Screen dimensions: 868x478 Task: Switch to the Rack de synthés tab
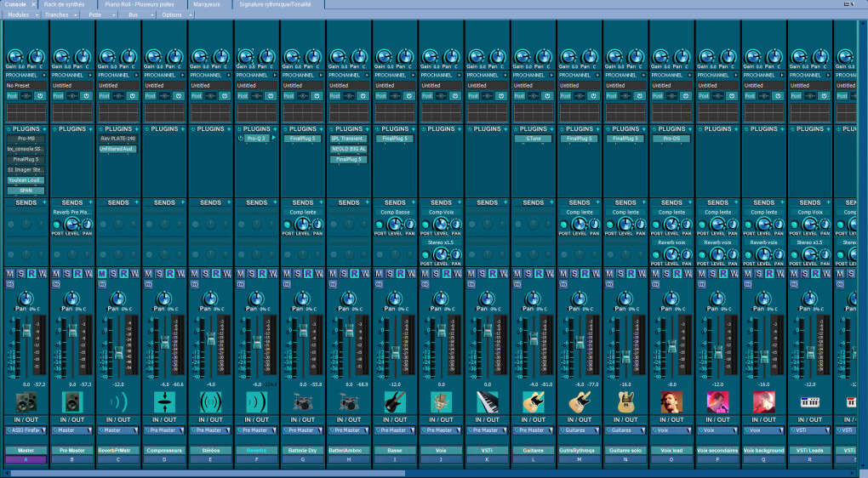[64, 4]
